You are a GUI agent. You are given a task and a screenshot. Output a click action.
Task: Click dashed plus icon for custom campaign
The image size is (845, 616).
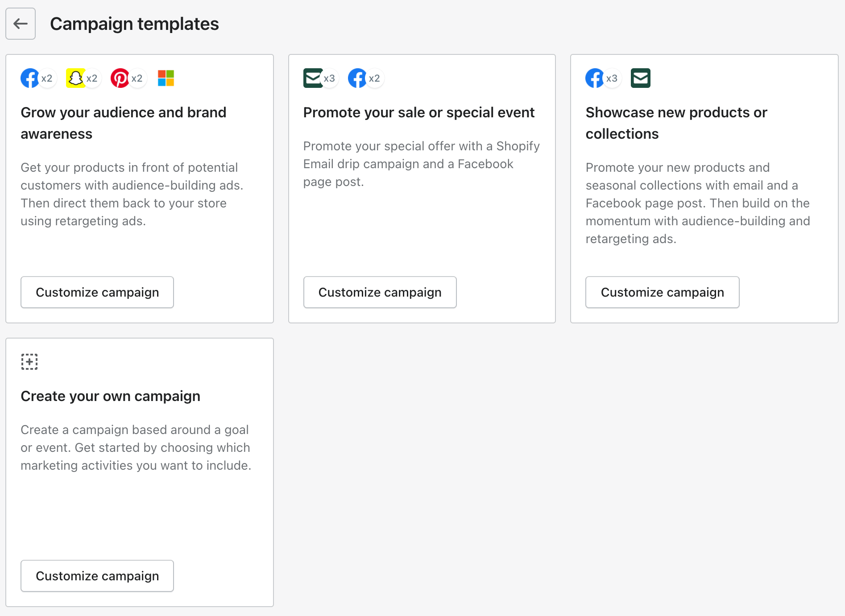[29, 362]
